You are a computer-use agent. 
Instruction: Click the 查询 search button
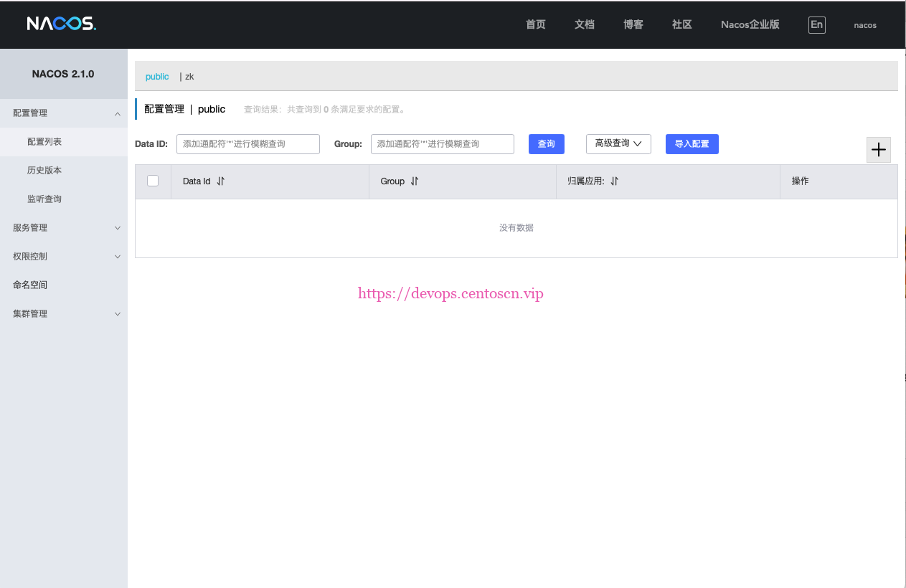pyautogui.click(x=547, y=144)
